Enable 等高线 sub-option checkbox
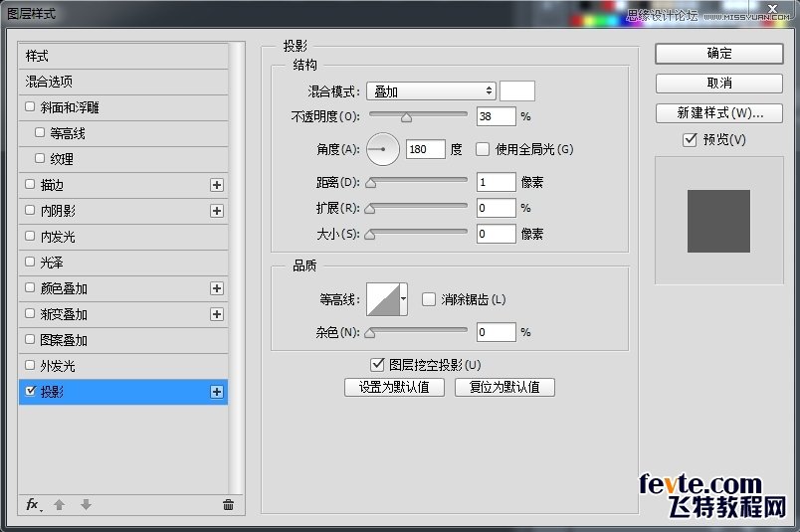This screenshot has height=532, width=800. [x=40, y=132]
